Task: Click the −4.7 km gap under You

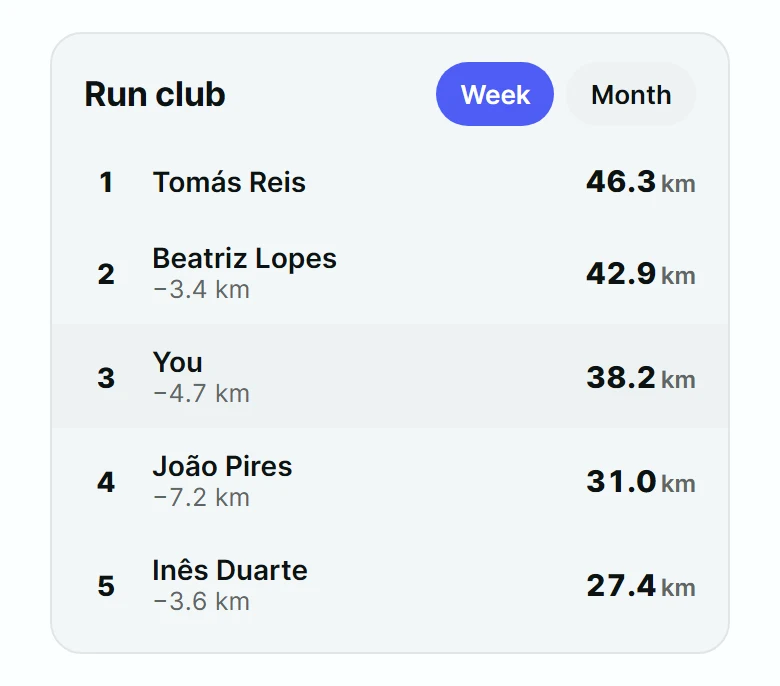Action: 201,393
